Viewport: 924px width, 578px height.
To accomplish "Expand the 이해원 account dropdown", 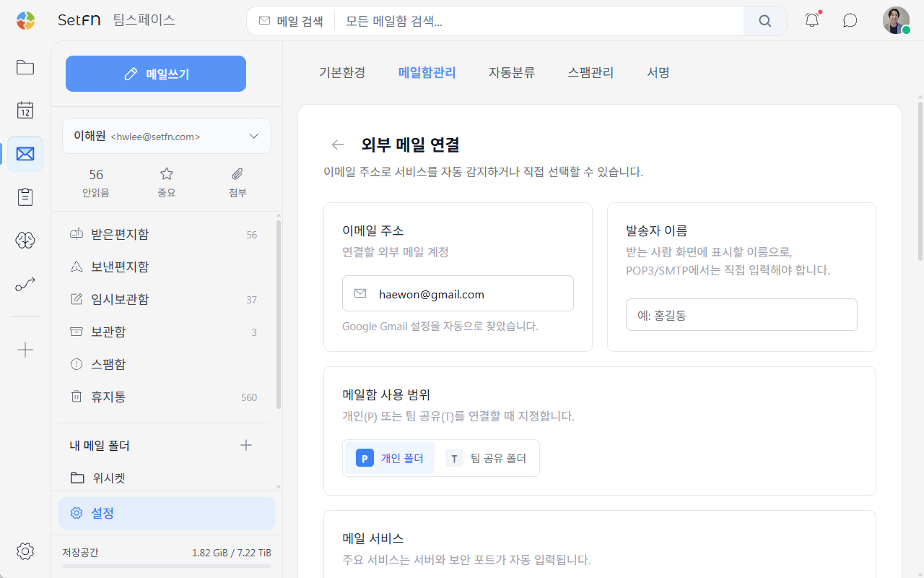I will point(167,136).
